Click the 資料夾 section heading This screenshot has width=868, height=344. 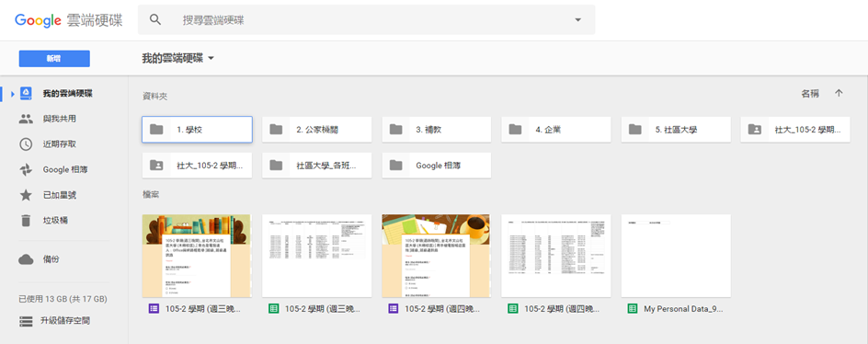(x=155, y=97)
